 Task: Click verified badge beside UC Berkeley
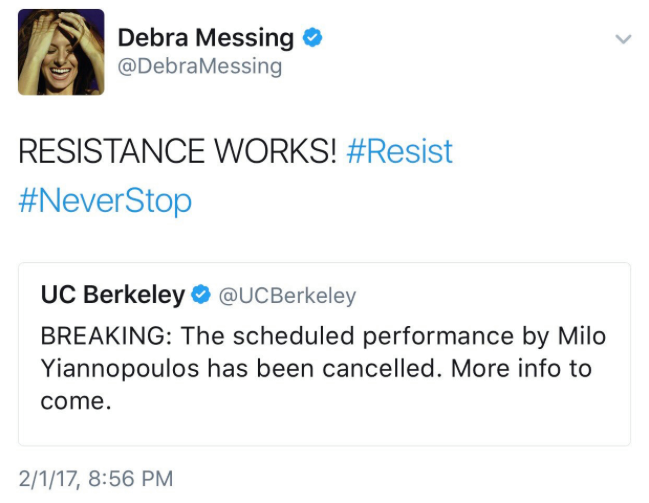(x=200, y=295)
